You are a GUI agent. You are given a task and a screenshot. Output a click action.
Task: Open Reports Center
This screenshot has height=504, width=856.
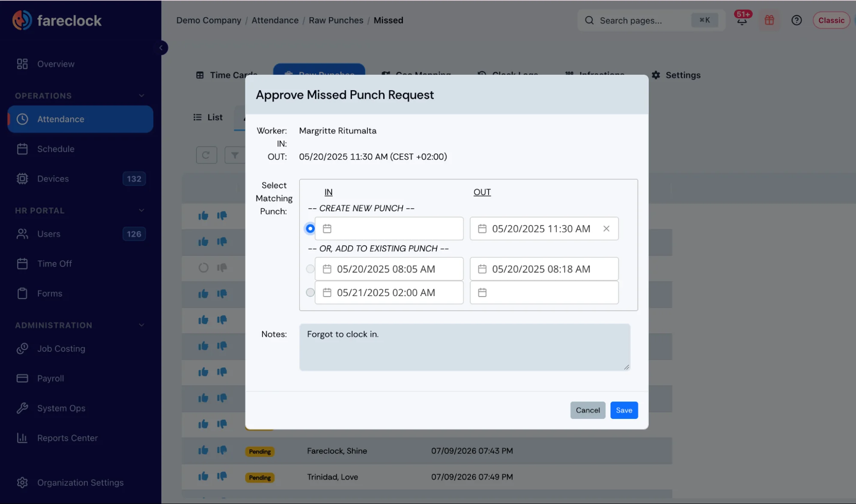(81, 438)
